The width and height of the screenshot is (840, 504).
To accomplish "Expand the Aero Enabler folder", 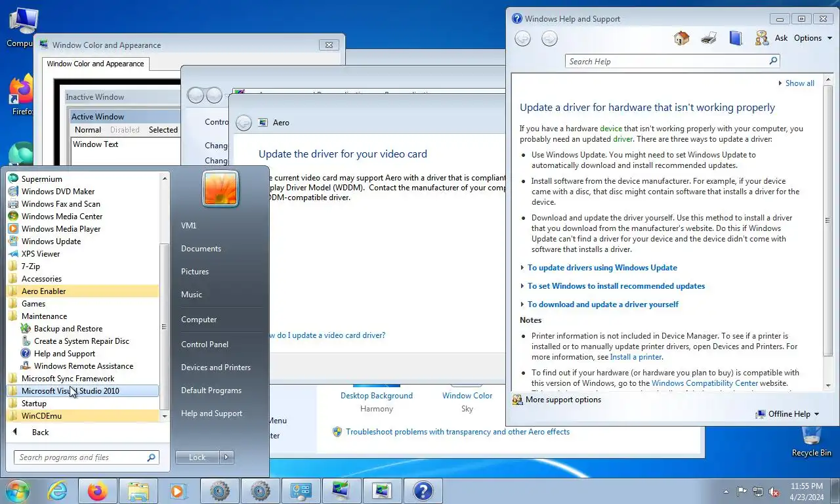I will pyautogui.click(x=83, y=291).
